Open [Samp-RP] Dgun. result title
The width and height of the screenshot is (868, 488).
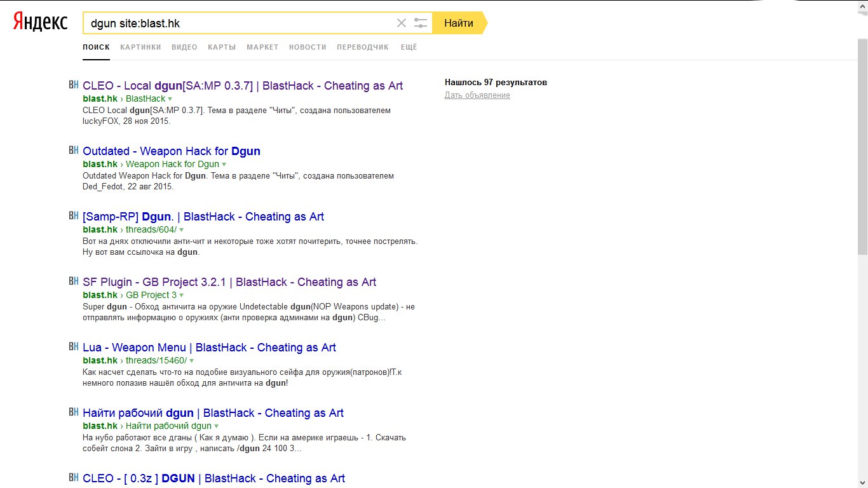coord(203,217)
